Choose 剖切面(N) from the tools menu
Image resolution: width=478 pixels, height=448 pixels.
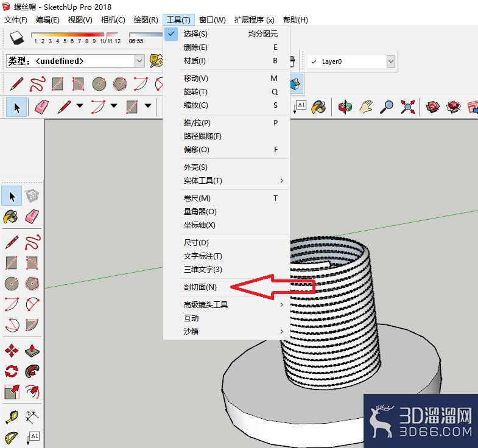tap(226, 287)
